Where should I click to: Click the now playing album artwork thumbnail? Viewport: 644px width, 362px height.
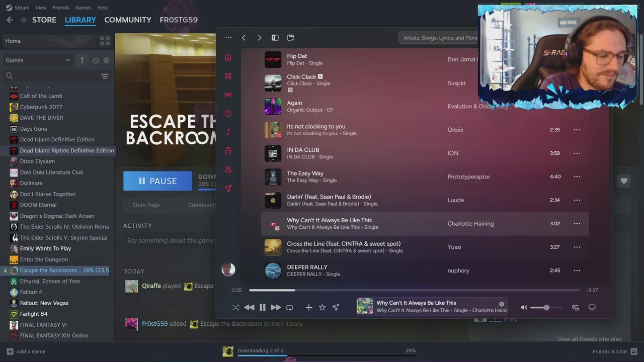pos(365,306)
